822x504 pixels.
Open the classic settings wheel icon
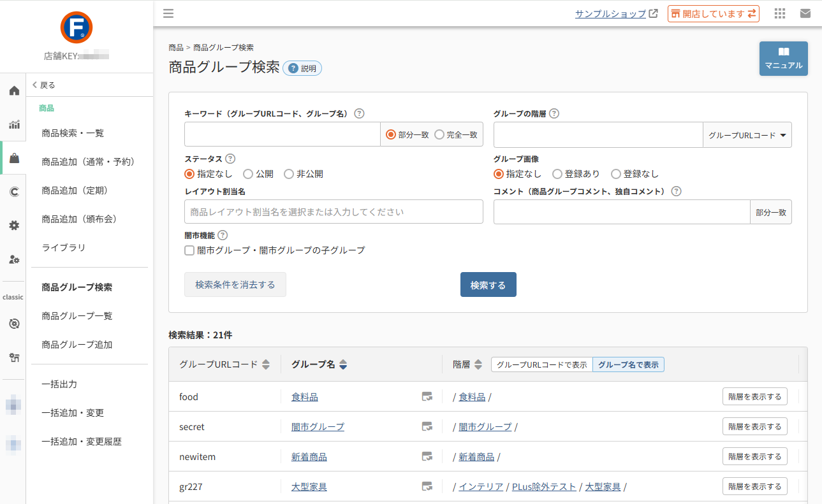[x=14, y=324]
